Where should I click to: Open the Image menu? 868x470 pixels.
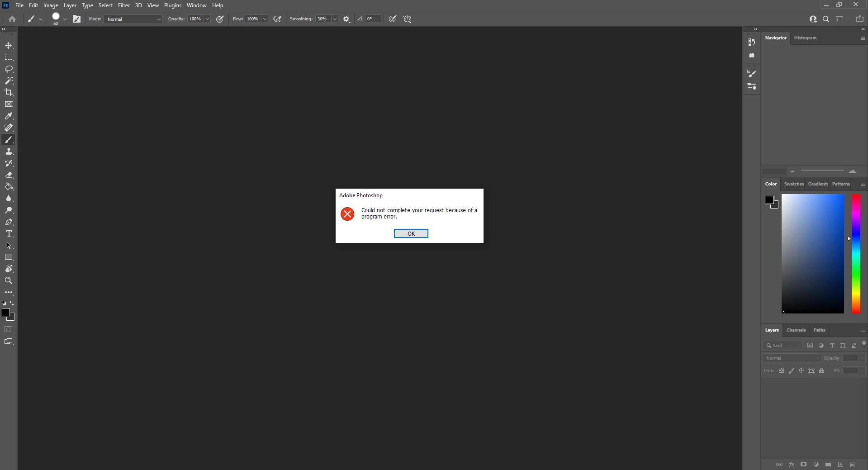click(x=51, y=5)
